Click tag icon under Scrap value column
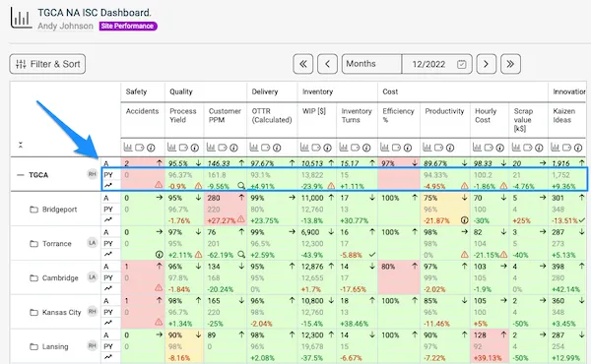Image resolution: width=591 pixels, height=364 pixels. [527, 148]
